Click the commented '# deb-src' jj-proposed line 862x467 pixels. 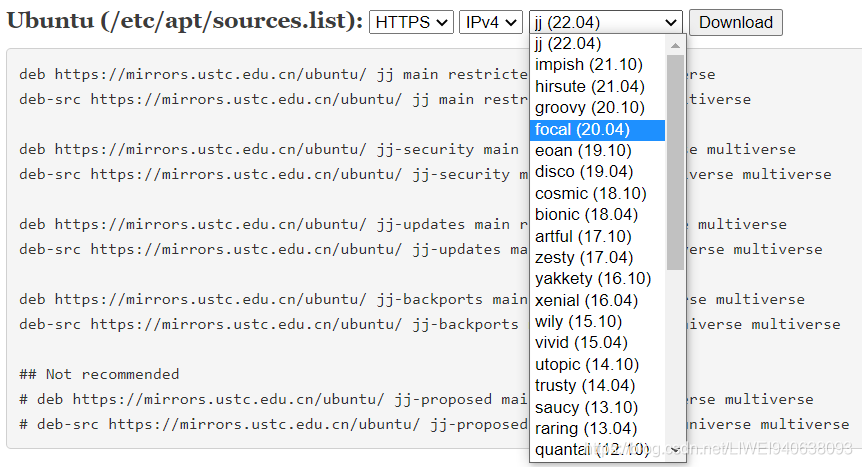click(x=434, y=425)
